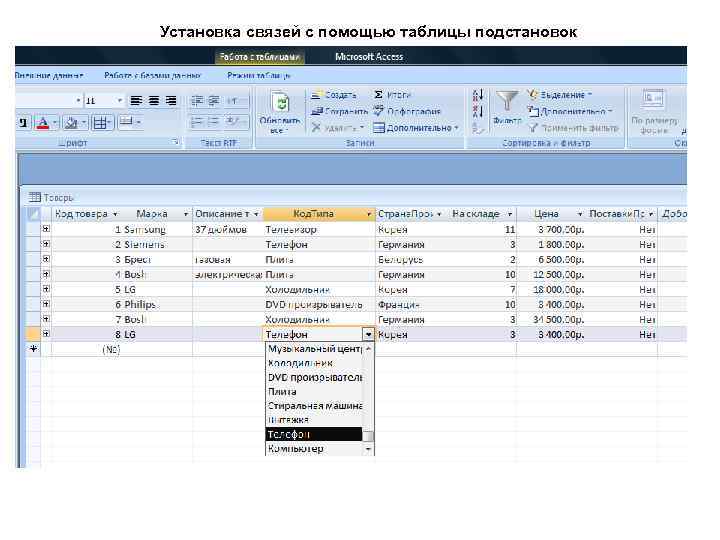Viewport: 720px width, 540px height.
Task: Open the gridlines options button
Action: [x=101, y=123]
